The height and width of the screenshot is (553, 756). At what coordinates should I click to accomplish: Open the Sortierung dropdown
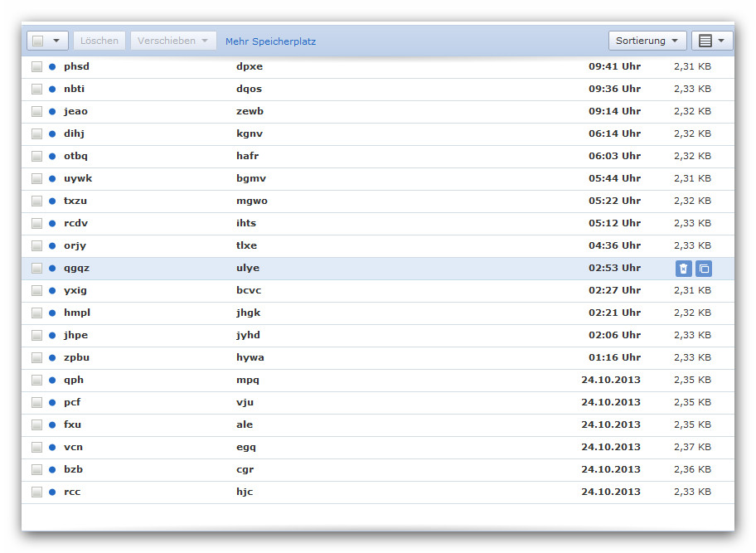647,41
